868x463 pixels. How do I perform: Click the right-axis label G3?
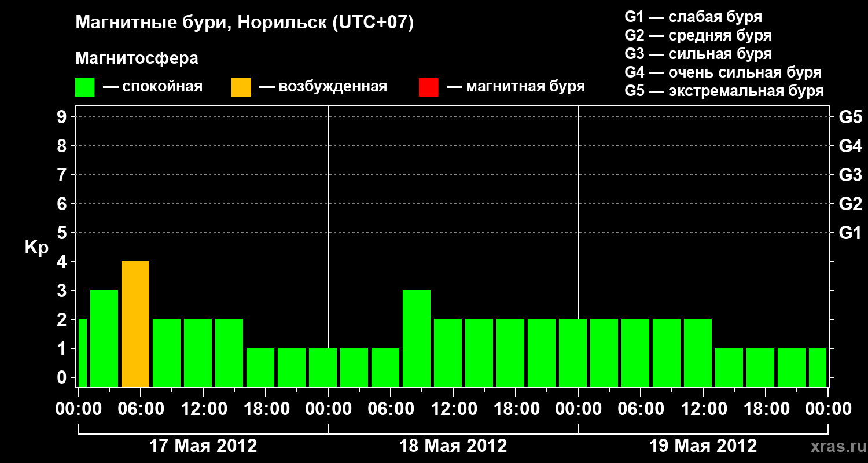coord(850,175)
